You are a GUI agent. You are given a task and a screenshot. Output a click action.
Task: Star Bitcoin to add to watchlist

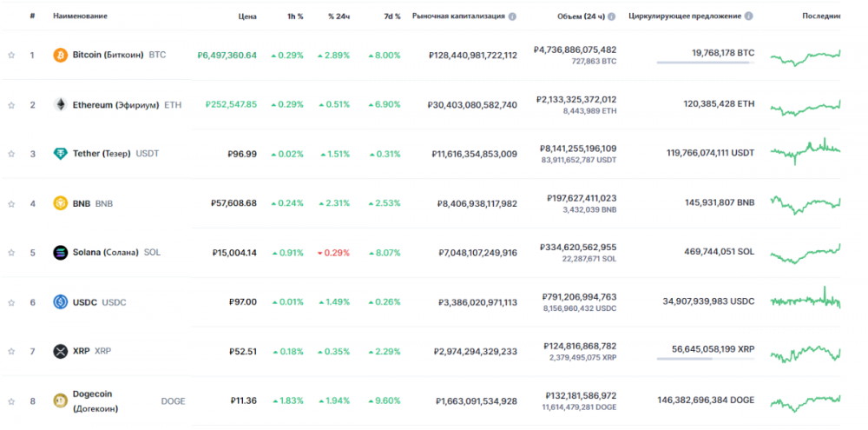point(11,56)
